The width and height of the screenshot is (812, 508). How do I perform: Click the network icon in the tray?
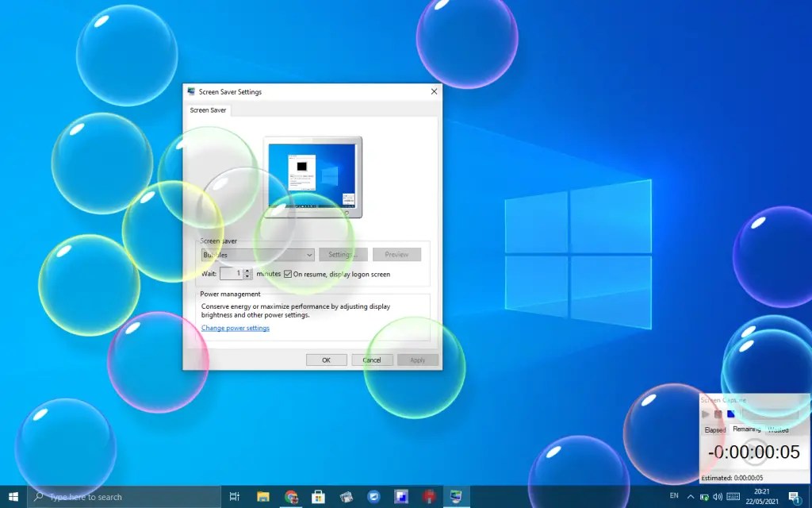point(706,496)
